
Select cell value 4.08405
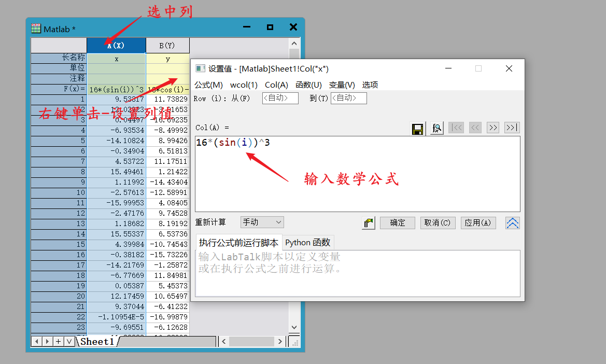pyautogui.click(x=168, y=203)
